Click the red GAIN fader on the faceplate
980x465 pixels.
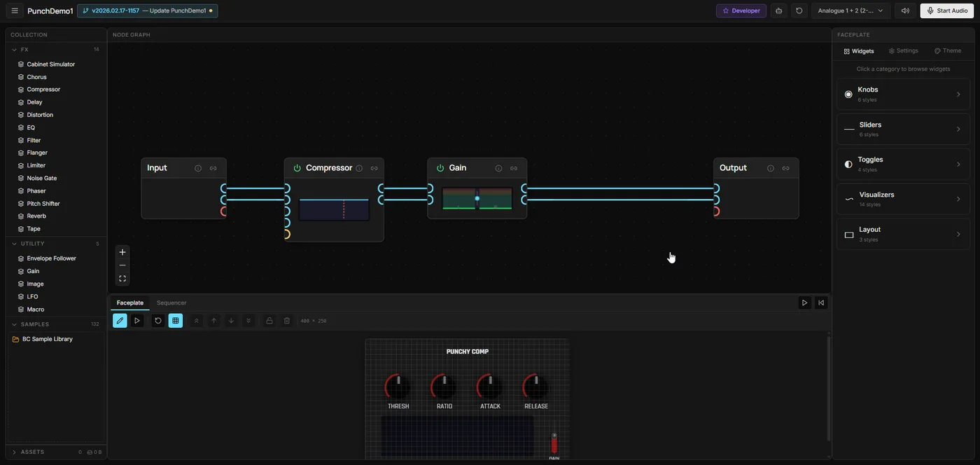coord(552,443)
